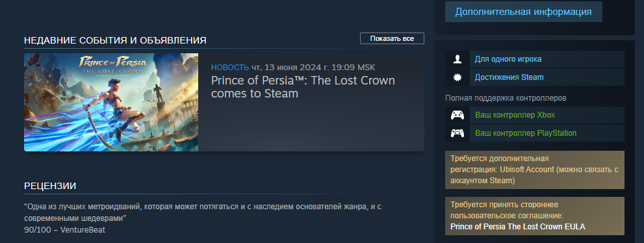Click the VentureBeat 90/100 review score

coord(64,230)
